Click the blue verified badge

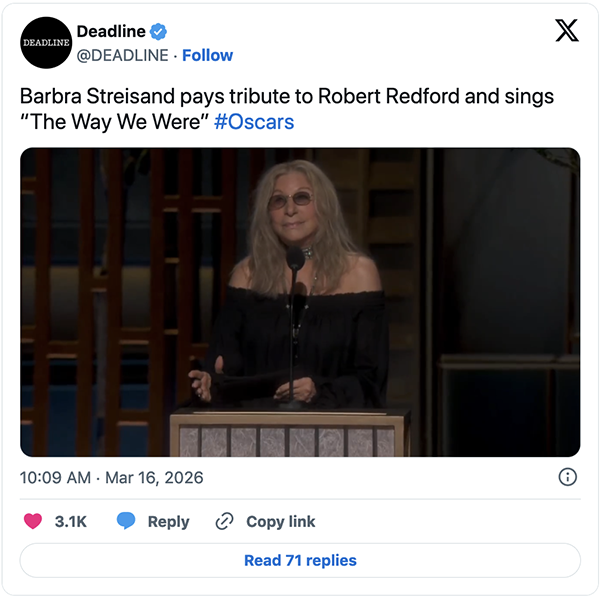159,32
